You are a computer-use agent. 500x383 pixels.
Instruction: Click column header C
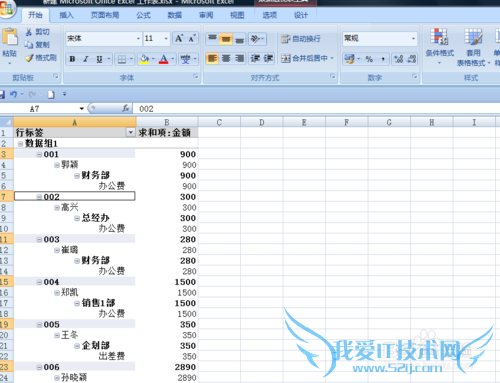pos(219,122)
